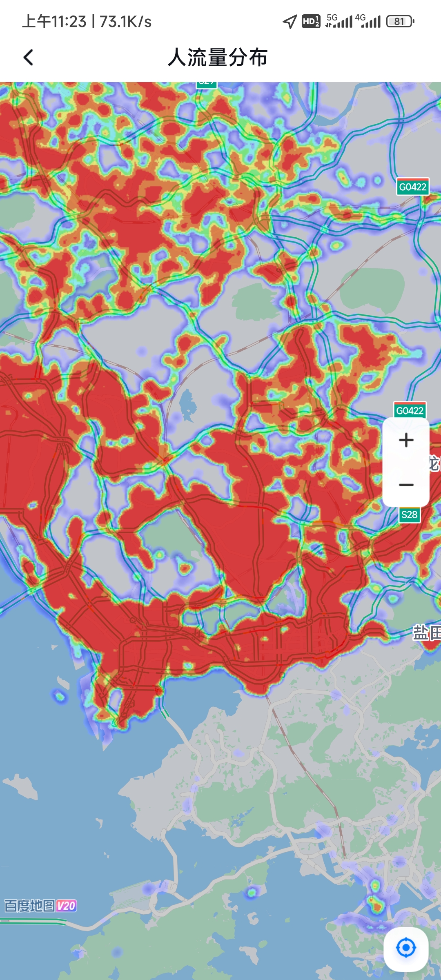Tap the 人流量分布 page title
This screenshot has width=441, height=980.
tap(218, 57)
